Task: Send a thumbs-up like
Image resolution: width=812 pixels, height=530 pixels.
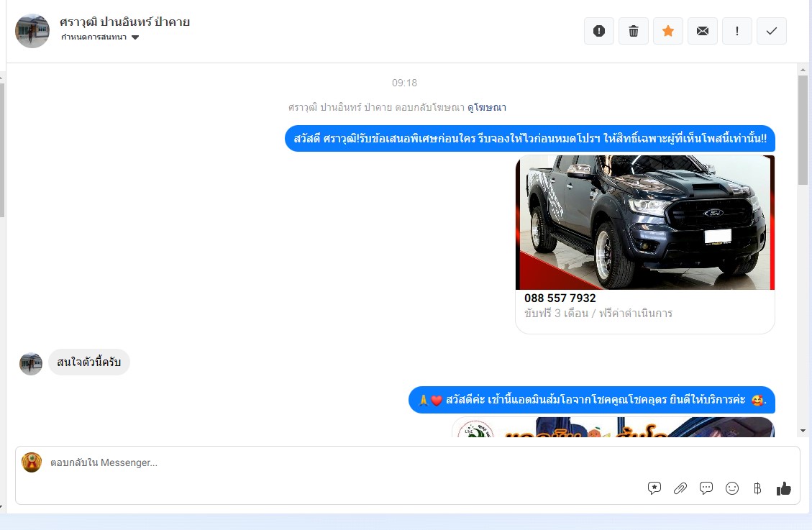Action: tap(783, 488)
